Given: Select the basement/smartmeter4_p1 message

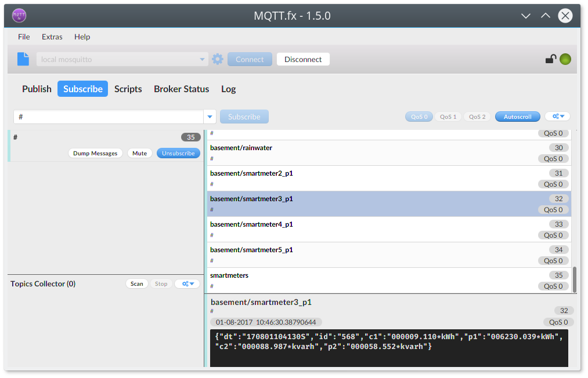Looking at the screenshot, I should pyautogui.click(x=389, y=229).
